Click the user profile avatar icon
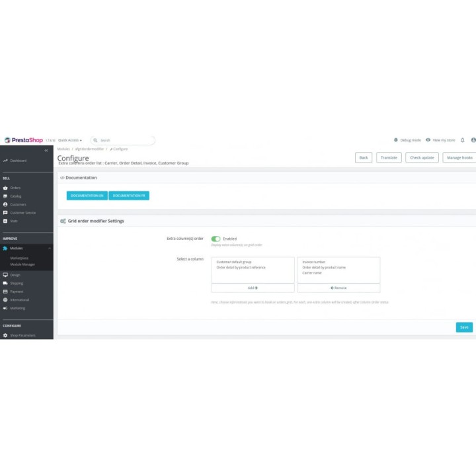The width and height of the screenshot is (476, 476). 473,140
